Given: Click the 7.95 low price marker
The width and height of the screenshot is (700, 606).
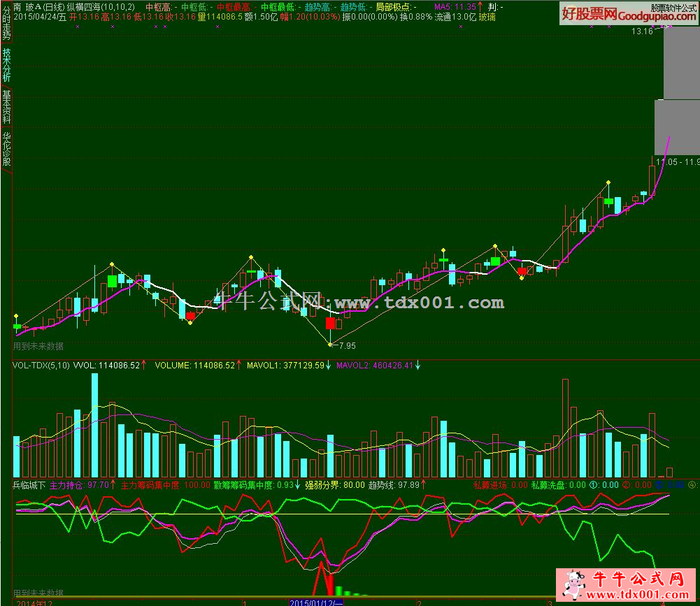Looking at the screenshot, I should pos(348,345).
